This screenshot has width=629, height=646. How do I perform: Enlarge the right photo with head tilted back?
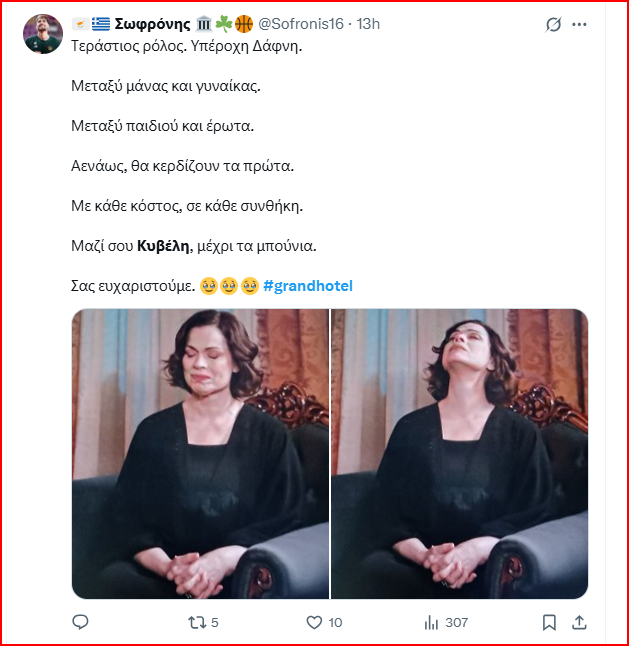[460, 454]
